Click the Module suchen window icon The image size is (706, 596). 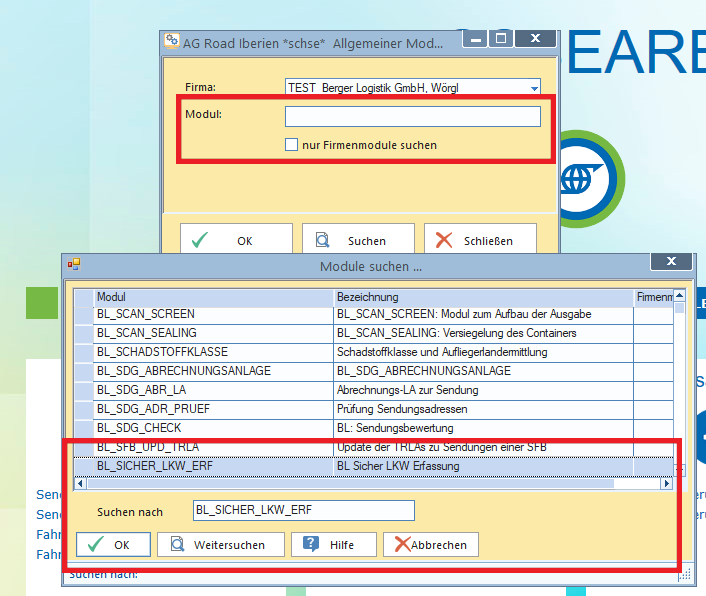click(74, 264)
